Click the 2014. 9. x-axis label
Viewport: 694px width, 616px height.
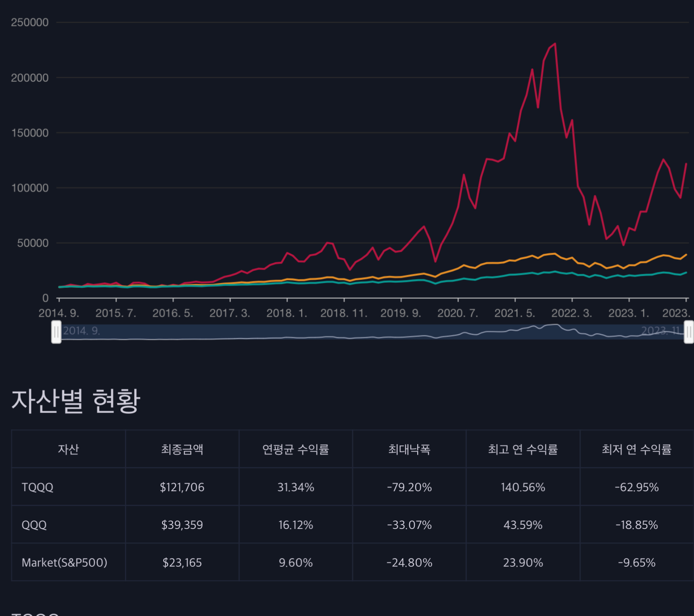59,313
